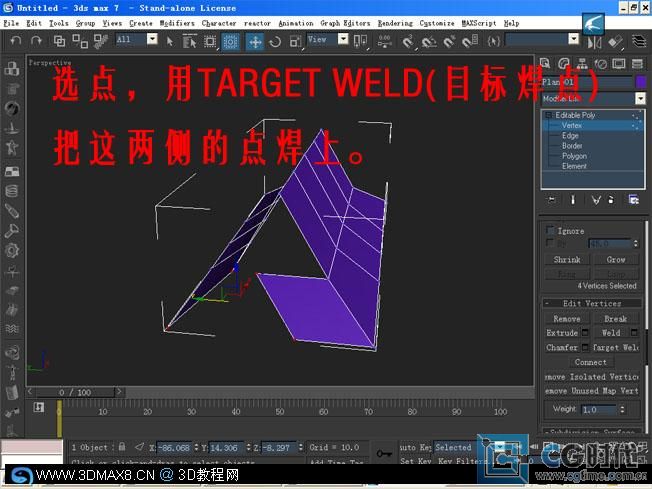Open the File menu
The width and height of the screenshot is (652, 489).
(11, 23)
